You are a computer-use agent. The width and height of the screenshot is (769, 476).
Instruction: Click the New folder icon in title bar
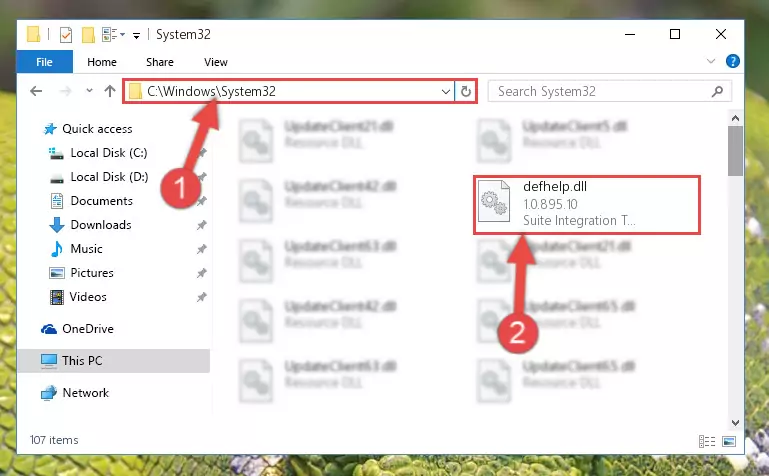point(88,35)
